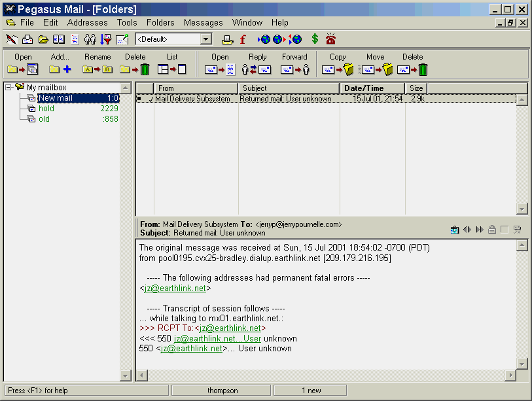
Task: Move the message to a folder
Action: [x=376, y=69]
